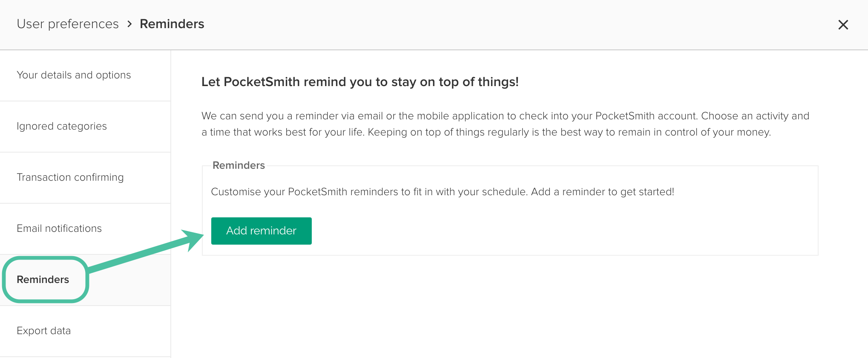
Task: Open the Export data section
Action: (x=44, y=331)
